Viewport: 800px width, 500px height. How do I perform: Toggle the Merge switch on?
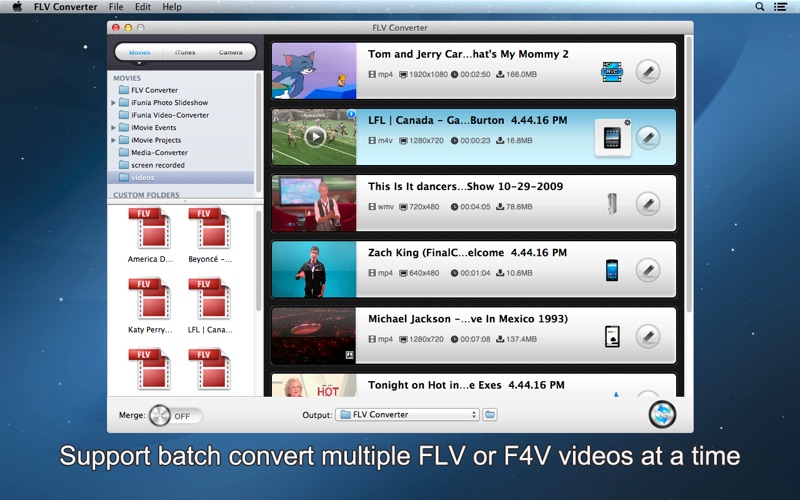pos(176,415)
